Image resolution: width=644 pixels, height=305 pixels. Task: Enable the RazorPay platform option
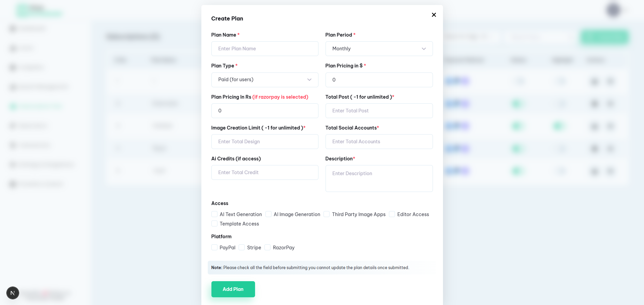tap(267, 247)
